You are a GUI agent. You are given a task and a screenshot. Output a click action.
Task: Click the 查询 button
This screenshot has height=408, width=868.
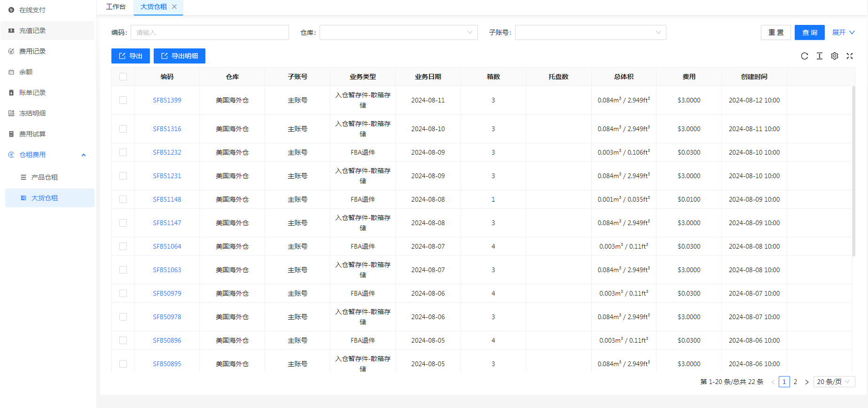click(x=809, y=32)
